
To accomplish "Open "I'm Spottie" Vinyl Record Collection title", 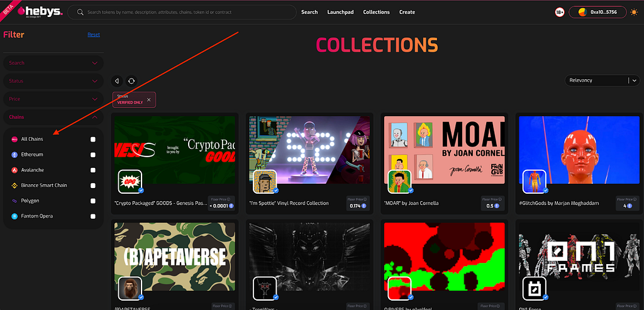I will point(289,203).
